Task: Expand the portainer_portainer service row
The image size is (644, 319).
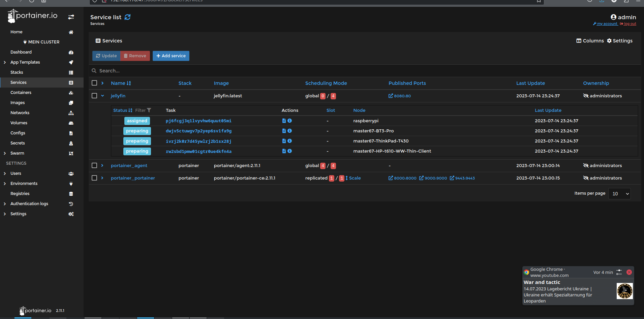Action: tap(102, 178)
